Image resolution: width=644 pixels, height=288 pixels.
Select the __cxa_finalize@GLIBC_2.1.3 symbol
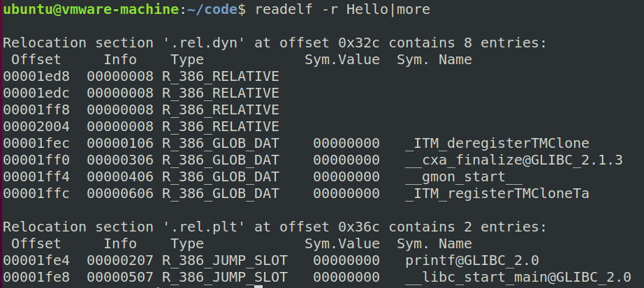pos(513,160)
